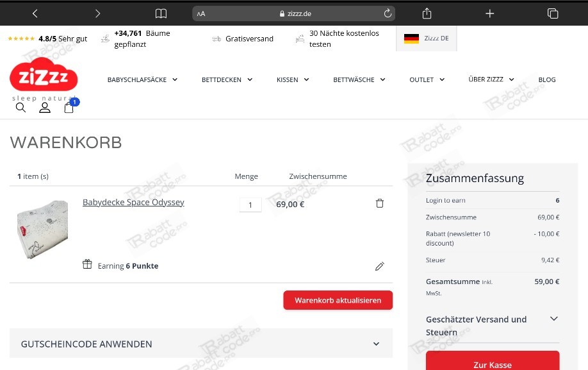Screen dimensions: 588x370
Task: Click the zizzz.de address bar
Action: (x=293, y=13)
